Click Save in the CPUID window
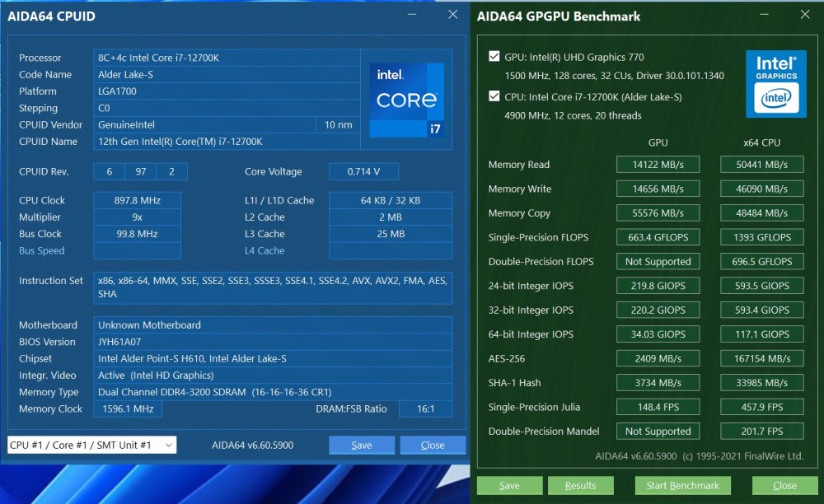The height and width of the screenshot is (504, 824). (362, 446)
